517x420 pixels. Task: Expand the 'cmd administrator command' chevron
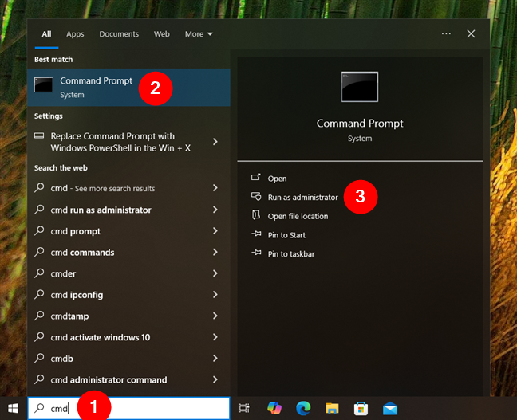215,379
